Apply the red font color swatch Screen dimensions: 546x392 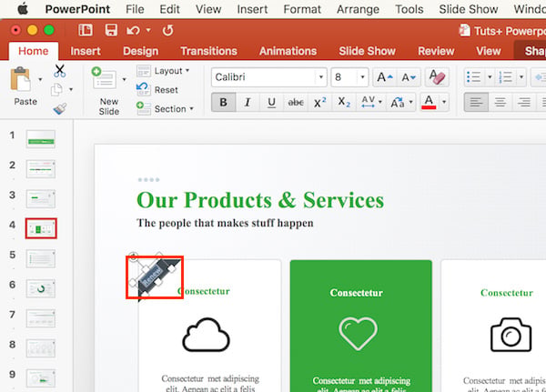tap(429, 103)
